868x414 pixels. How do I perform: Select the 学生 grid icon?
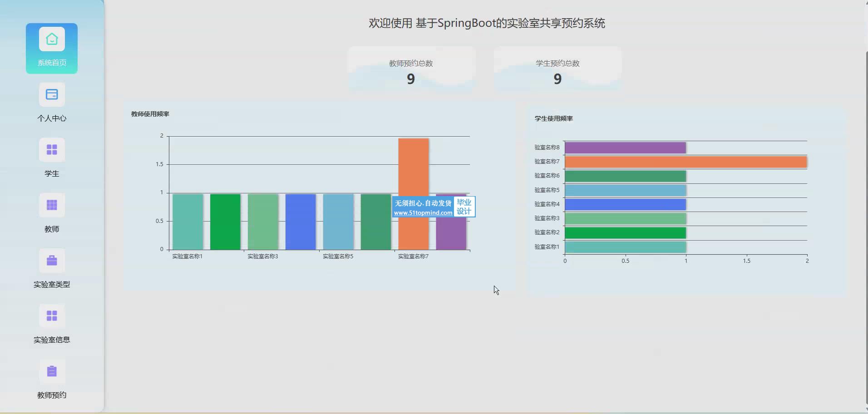pos(52,150)
